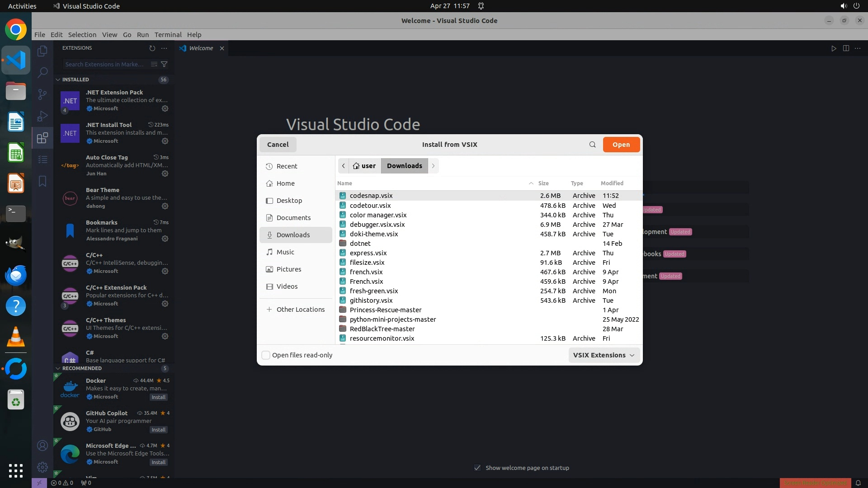
Task: Open the Run and Debug icon
Action: pos(42,116)
